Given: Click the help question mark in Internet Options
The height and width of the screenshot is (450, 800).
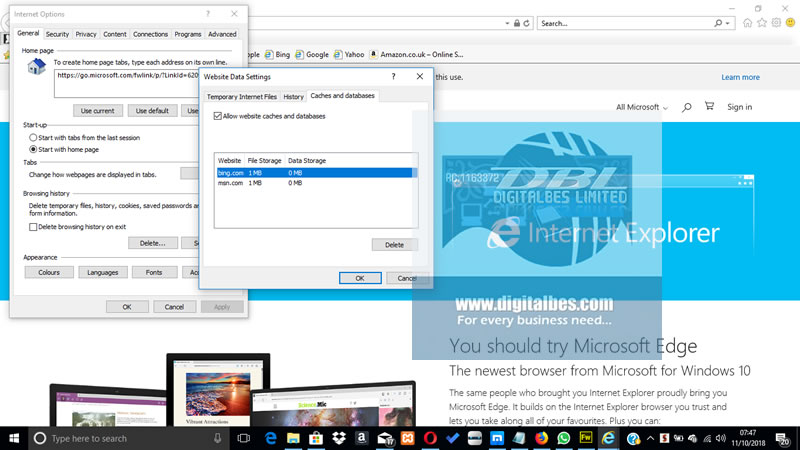Looking at the screenshot, I should click(208, 14).
